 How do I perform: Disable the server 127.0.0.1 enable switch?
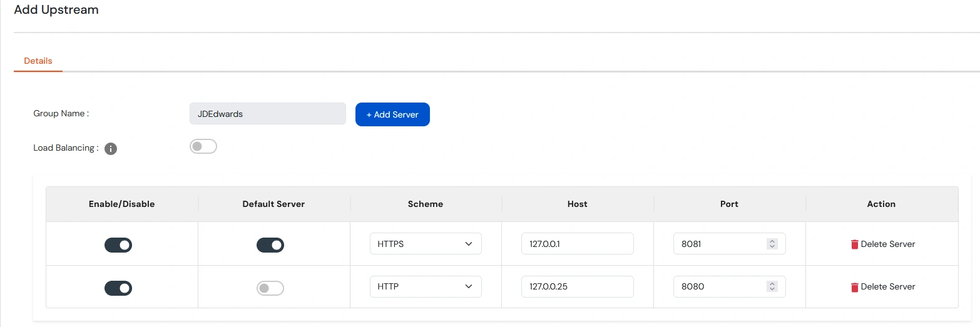click(x=118, y=245)
